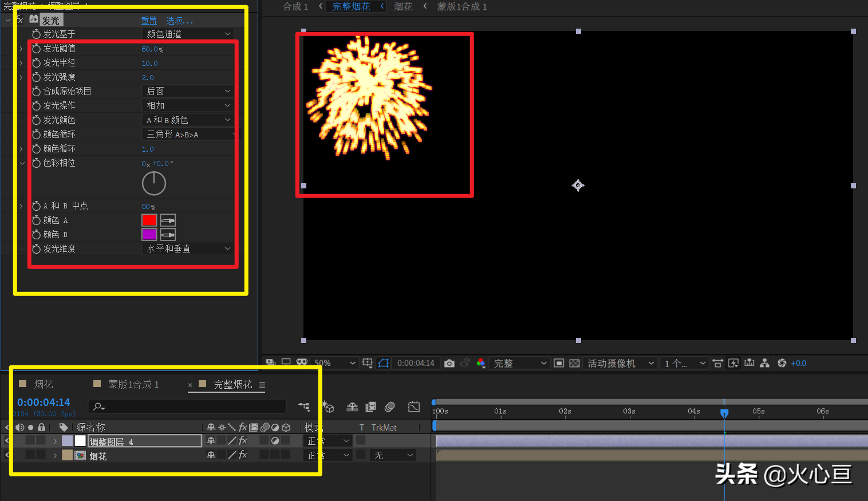The height and width of the screenshot is (501, 868).
Task: Toggle region of interest button
Action: (559, 363)
